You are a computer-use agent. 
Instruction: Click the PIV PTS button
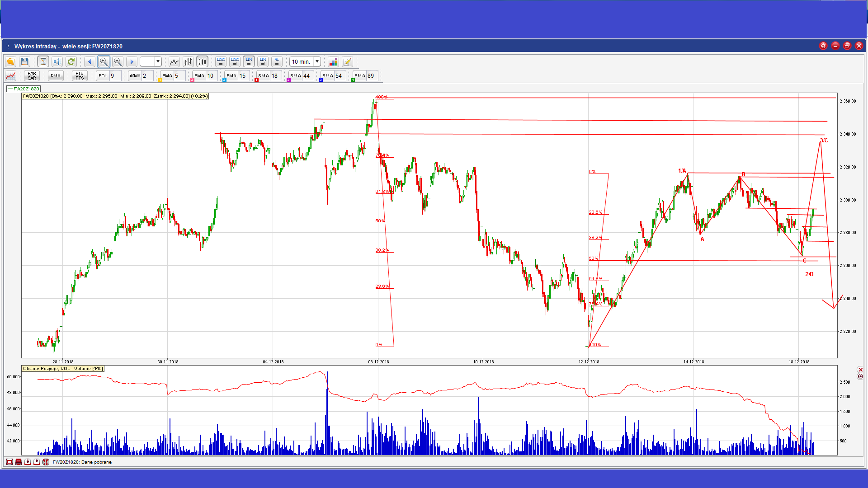[80, 76]
